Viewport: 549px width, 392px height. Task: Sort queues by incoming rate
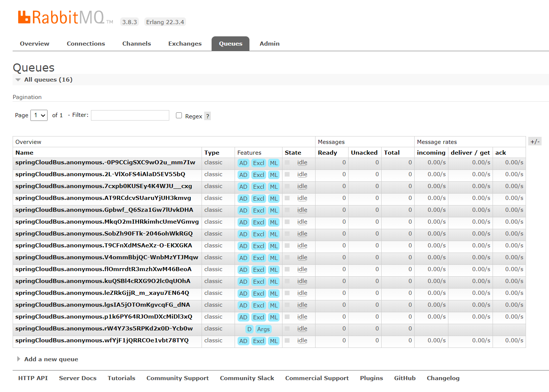click(431, 153)
